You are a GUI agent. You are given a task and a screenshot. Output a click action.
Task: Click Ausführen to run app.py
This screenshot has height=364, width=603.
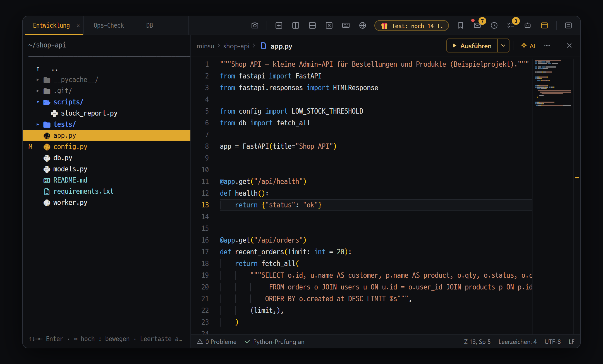click(x=472, y=46)
